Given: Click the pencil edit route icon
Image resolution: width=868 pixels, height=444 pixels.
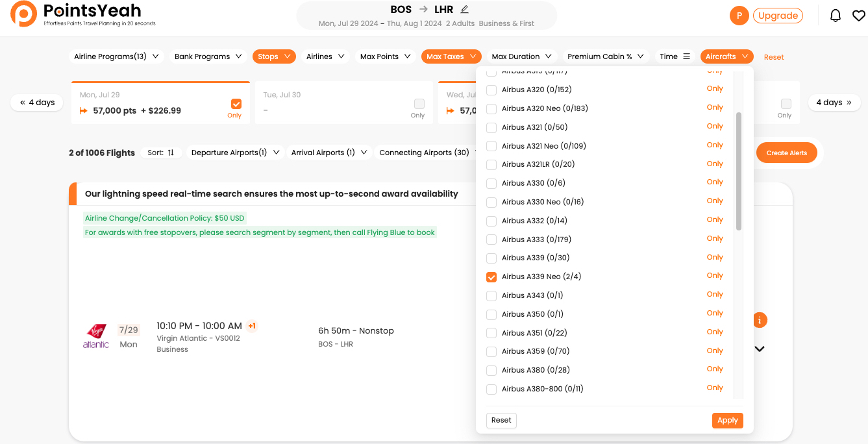Looking at the screenshot, I should point(464,10).
